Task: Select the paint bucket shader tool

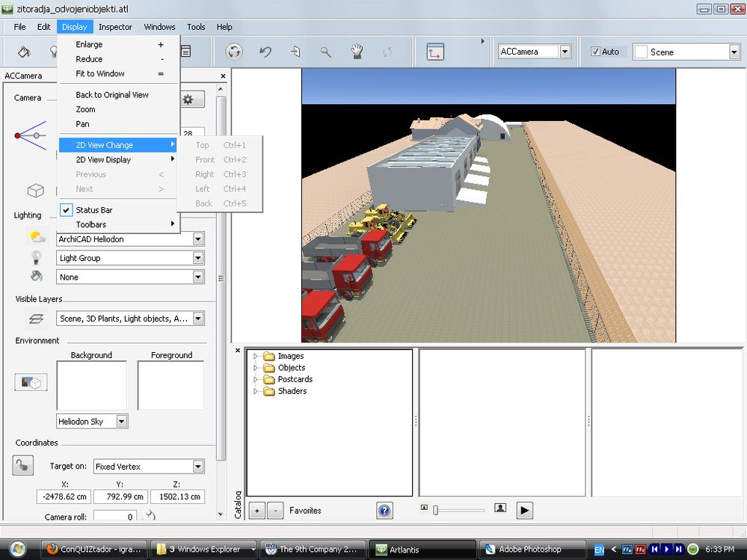Action: pyautogui.click(x=24, y=52)
